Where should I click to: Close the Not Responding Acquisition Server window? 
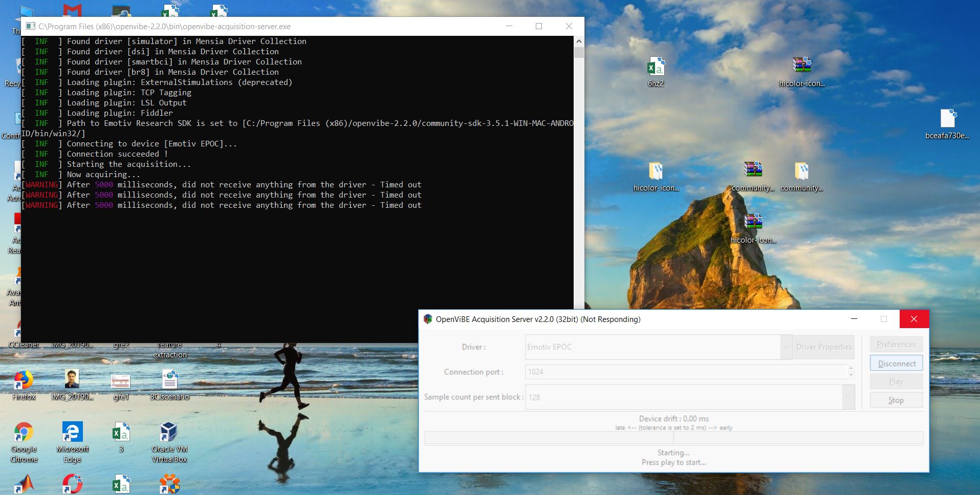point(914,319)
